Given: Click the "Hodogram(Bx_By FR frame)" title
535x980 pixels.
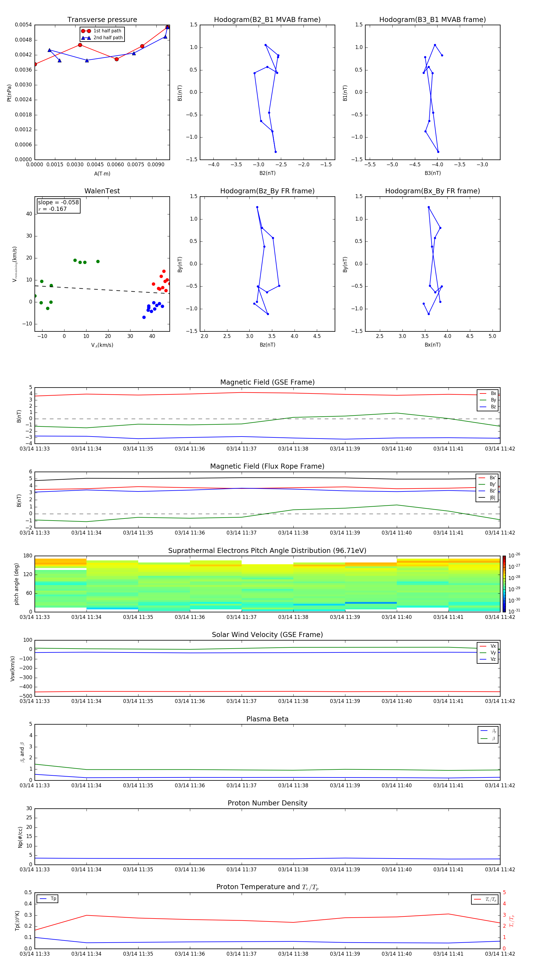Looking at the screenshot, I should click(x=432, y=191).
